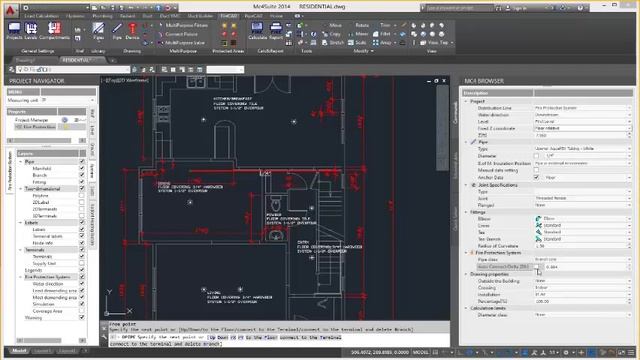Switch to the Load Calculation ribbon tab

41,16
